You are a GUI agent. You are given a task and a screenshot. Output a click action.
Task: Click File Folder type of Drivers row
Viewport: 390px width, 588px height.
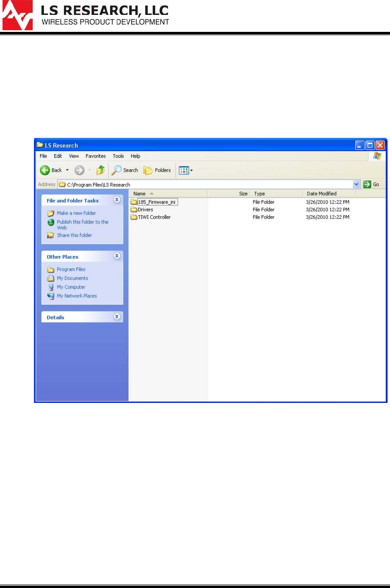pyautogui.click(x=264, y=210)
